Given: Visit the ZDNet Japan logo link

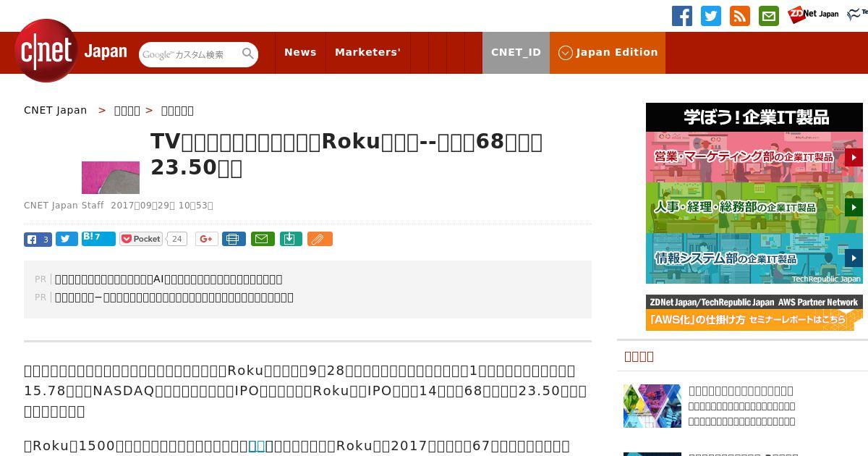Looking at the screenshot, I should click(813, 14).
